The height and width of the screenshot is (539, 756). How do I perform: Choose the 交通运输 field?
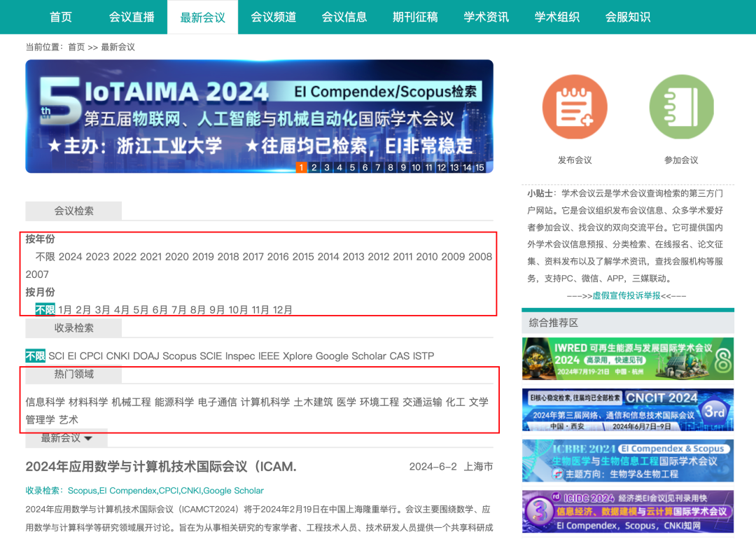tap(422, 402)
